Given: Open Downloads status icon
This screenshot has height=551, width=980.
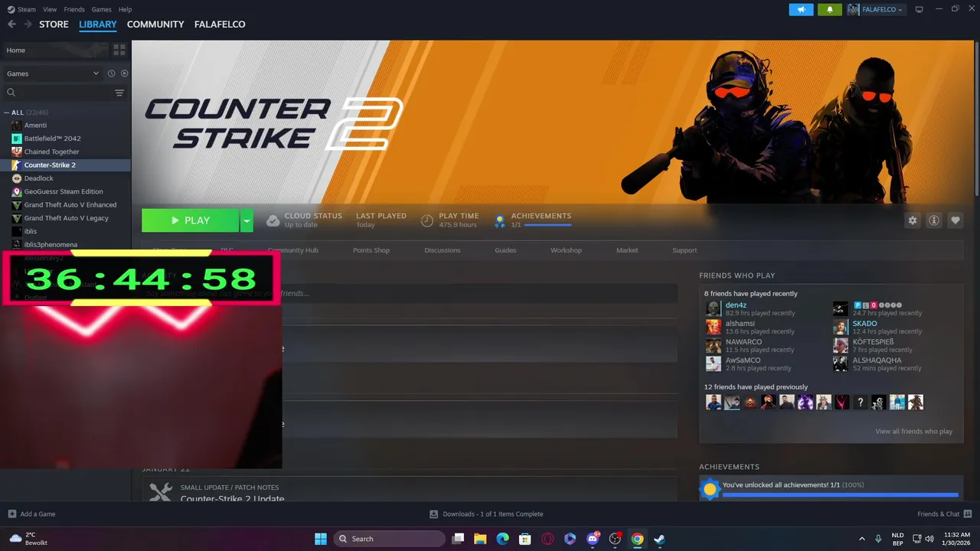Looking at the screenshot, I should [433, 514].
